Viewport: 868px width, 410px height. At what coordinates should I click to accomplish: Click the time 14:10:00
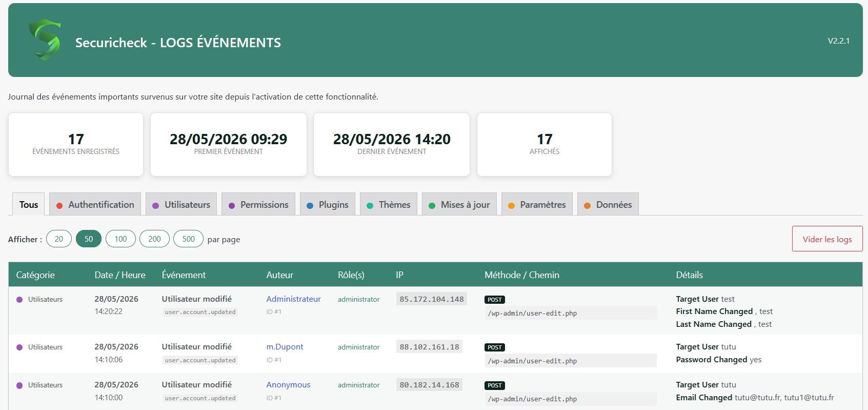click(109, 398)
